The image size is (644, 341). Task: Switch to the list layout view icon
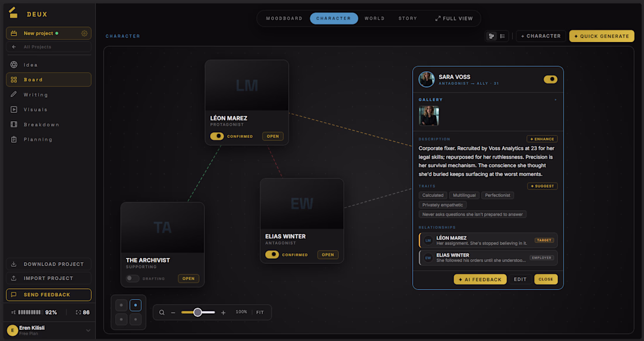coord(502,36)
